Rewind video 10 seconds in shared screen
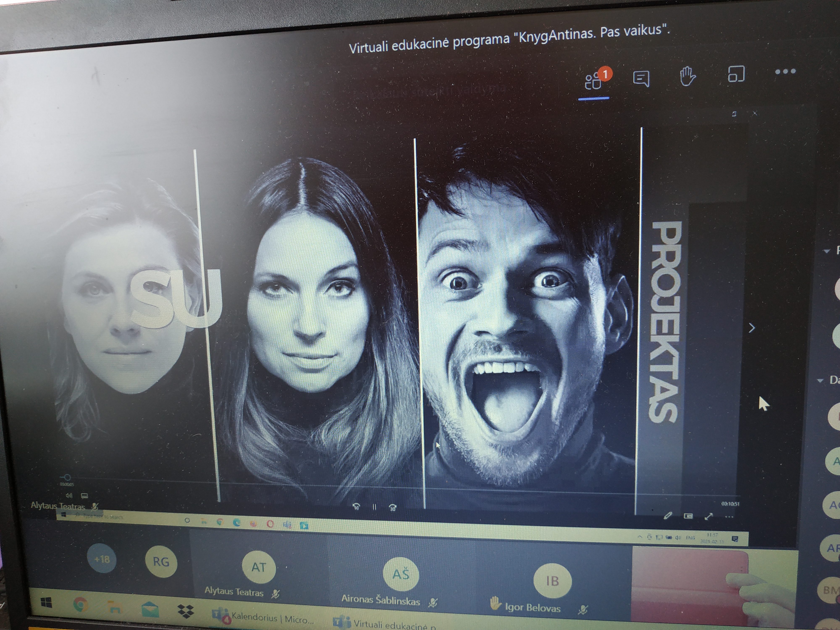 click(356, 507)
